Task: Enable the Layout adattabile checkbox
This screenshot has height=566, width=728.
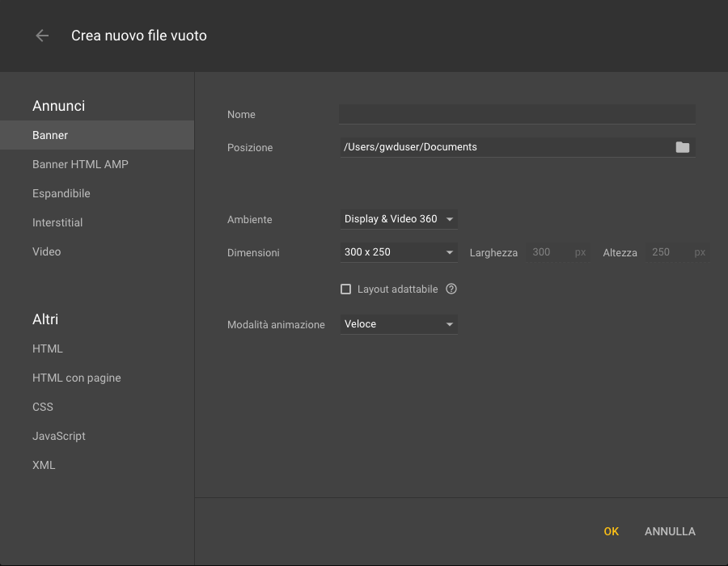Action: pos(346,289)
